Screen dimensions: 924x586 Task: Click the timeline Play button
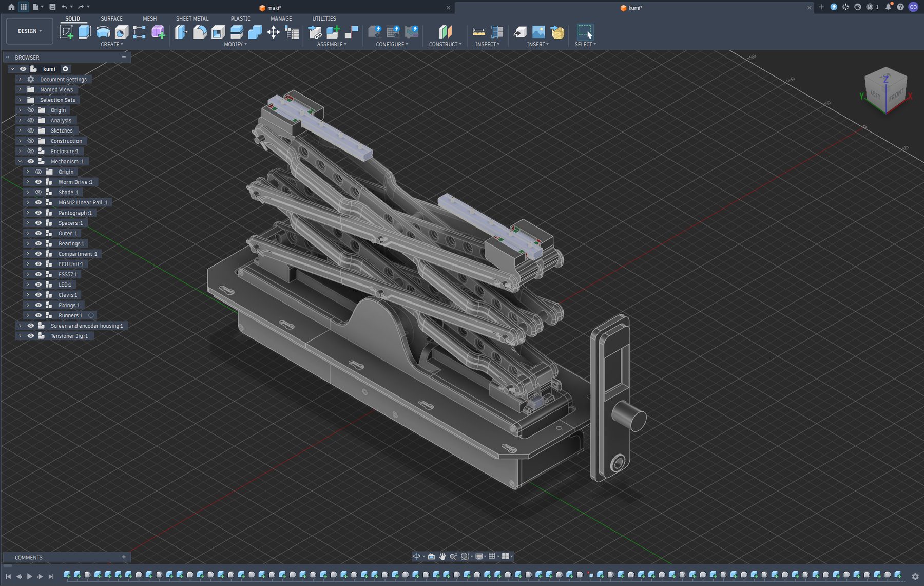click(x=29, y=576)
